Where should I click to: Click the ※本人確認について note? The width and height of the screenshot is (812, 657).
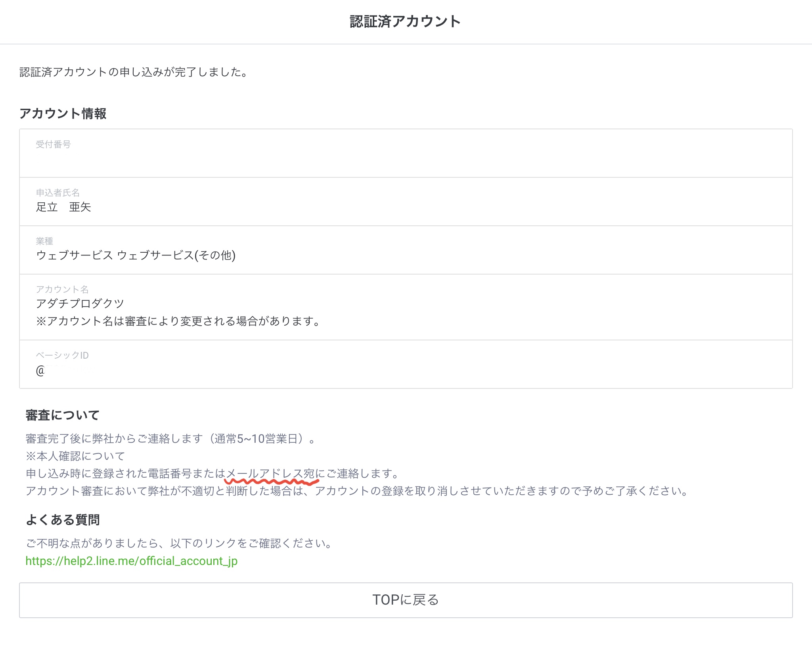tap(75, 456)
